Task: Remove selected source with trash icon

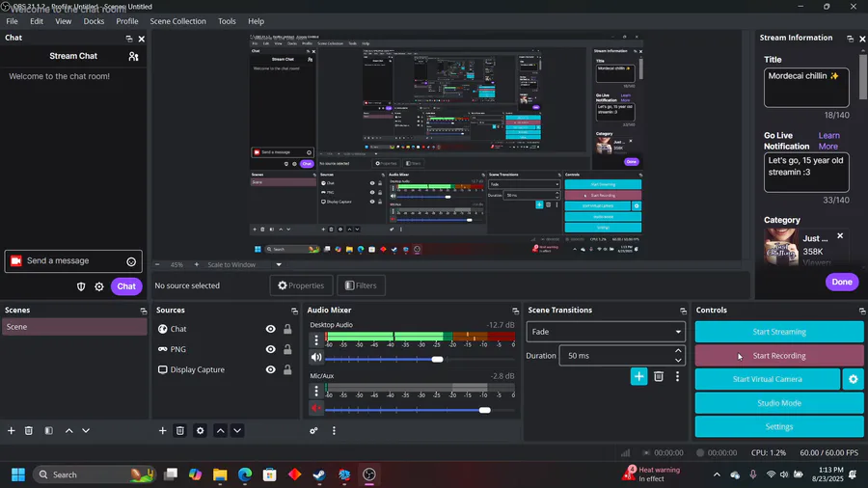Action: [180, 430]
